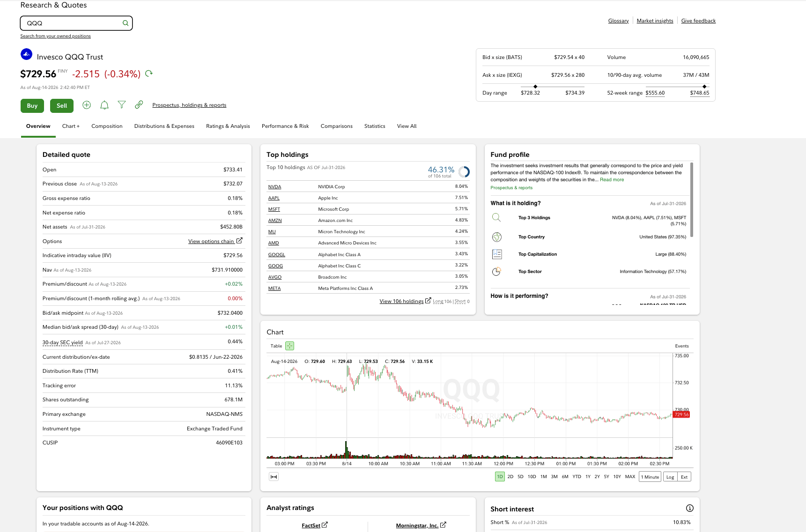
Task: Click the Prospectus & reports green link
Action: click(x=511, y=188)
